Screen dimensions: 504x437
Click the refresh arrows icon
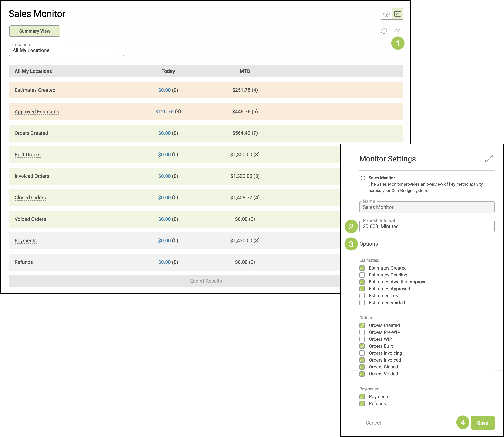click(384, 31)
